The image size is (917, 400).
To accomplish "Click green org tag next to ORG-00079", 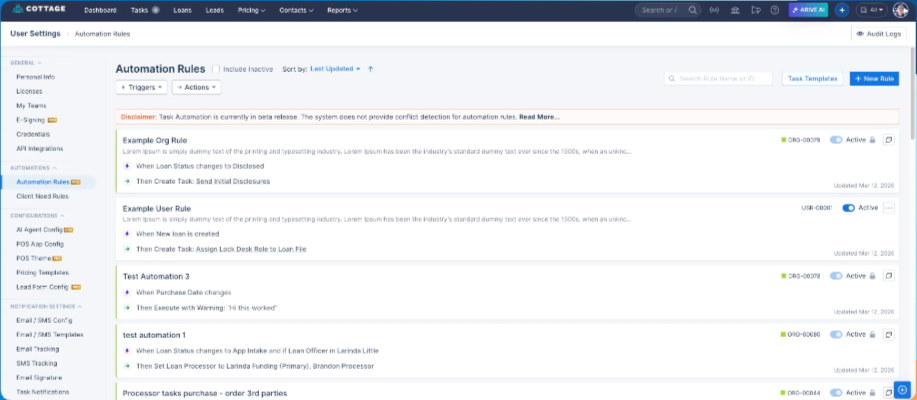I will [784, 140].
